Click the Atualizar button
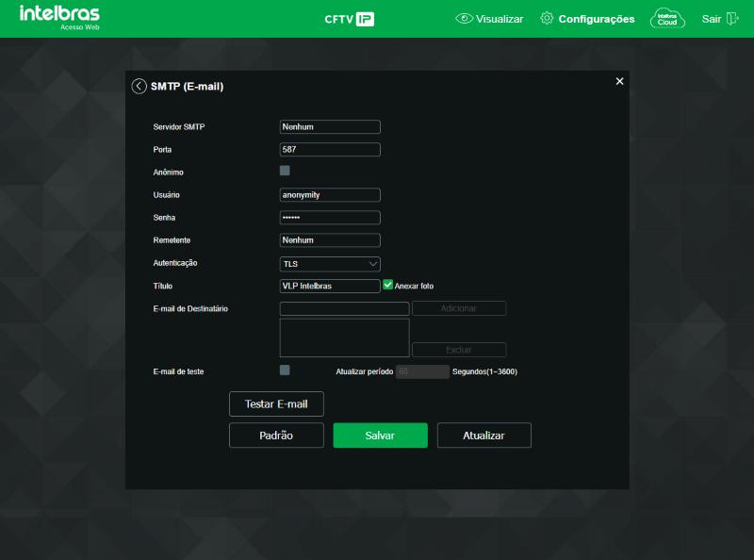Image resolution: width=754 pixels, height=560 pixels. (484, 436)
